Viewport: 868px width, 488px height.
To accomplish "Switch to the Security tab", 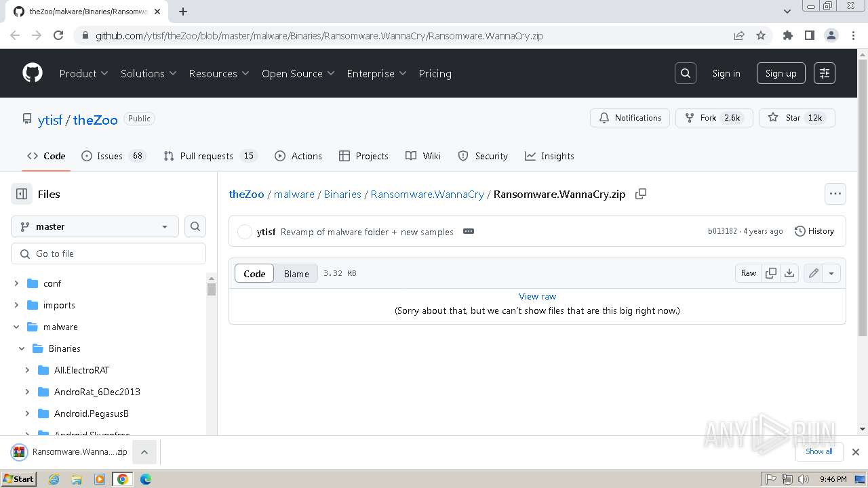I will point(483,156).
